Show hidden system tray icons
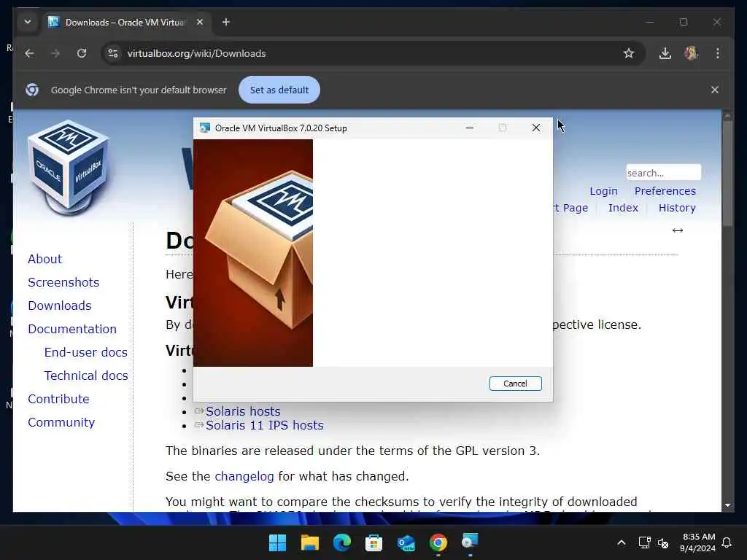Viewport: 747px width, 560px height. [x=622, y=542]
